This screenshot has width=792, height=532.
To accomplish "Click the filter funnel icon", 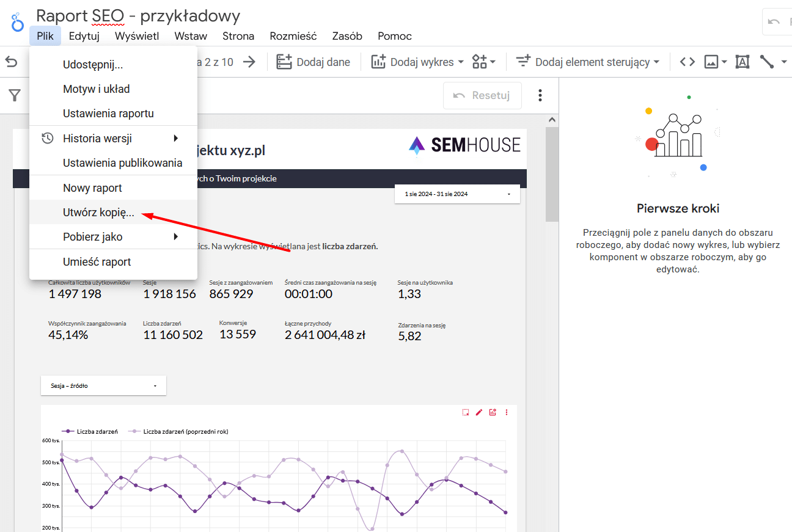I will [x=15, y=95].
